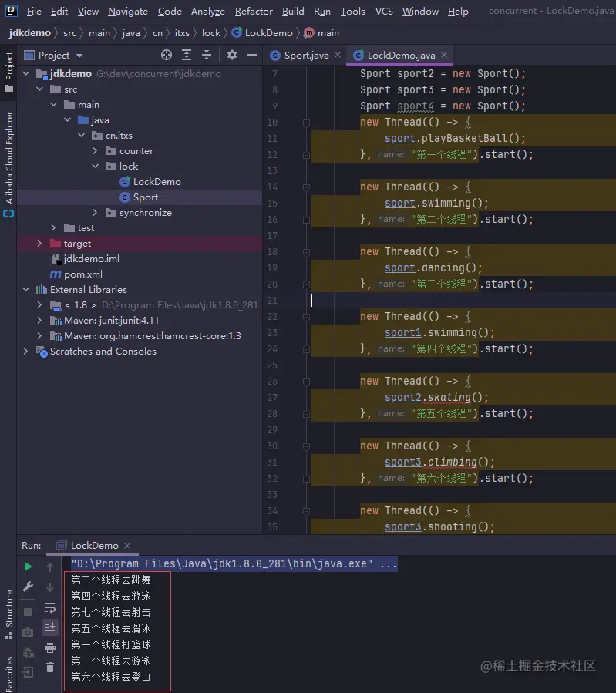The width and height of the screenshot is (616, 693).
Task: Click the LockDemo breadcrumb
Action: tap(262, 33)
